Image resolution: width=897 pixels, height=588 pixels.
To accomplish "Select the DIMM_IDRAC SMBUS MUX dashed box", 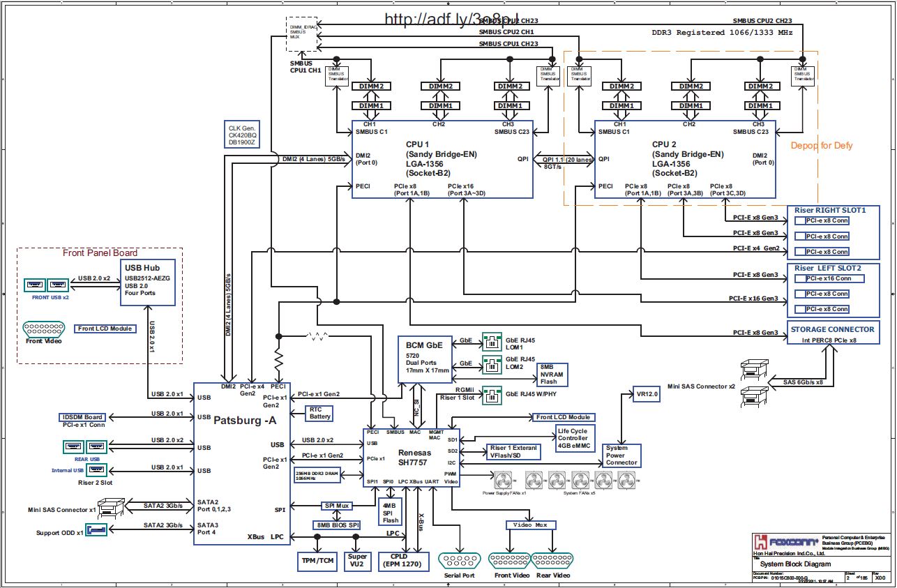I will (x=303, y=33).
